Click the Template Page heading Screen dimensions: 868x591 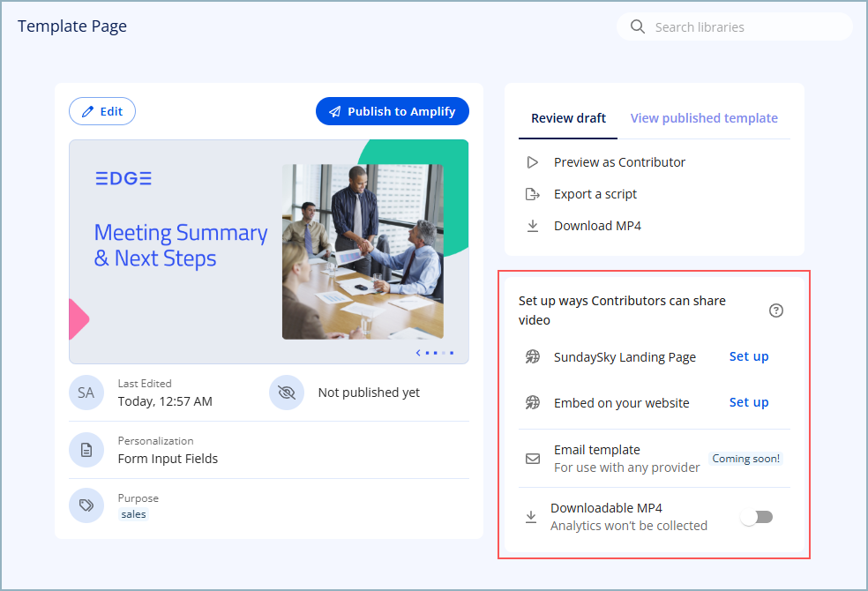point(72,26)
